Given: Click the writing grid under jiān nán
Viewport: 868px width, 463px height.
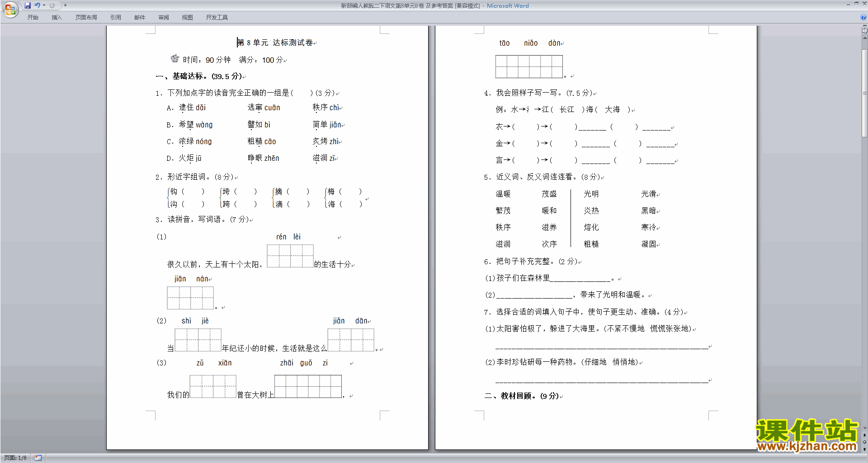Looking at the screenshot, I should pos(190,298).
